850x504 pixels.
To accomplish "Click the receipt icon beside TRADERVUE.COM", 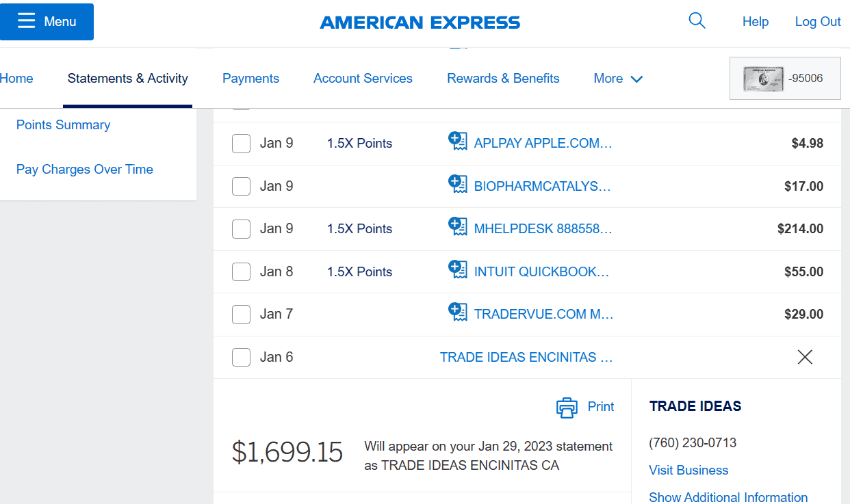I will (x=458, y=312).
